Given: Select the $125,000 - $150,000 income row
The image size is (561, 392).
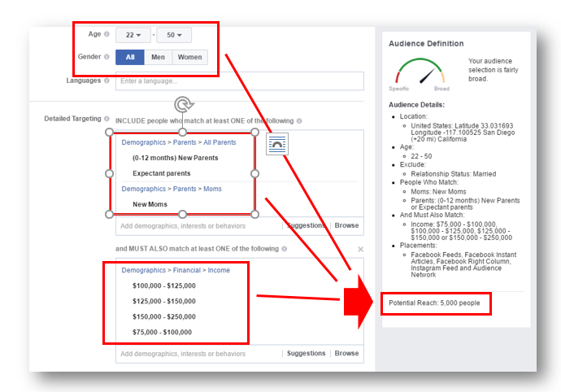Looking at the screenshot, I should coord(164,302).
